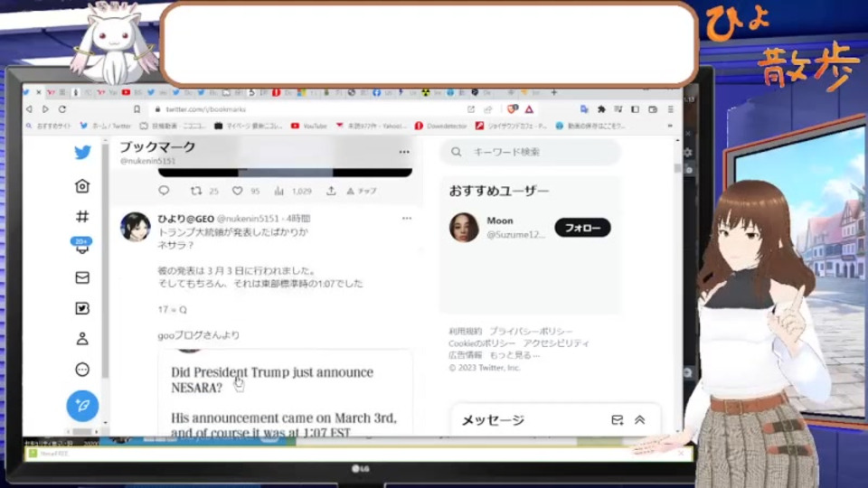868x488 pixels.
Task: Click the ひより@GEO display name
Action: point(186,219)
